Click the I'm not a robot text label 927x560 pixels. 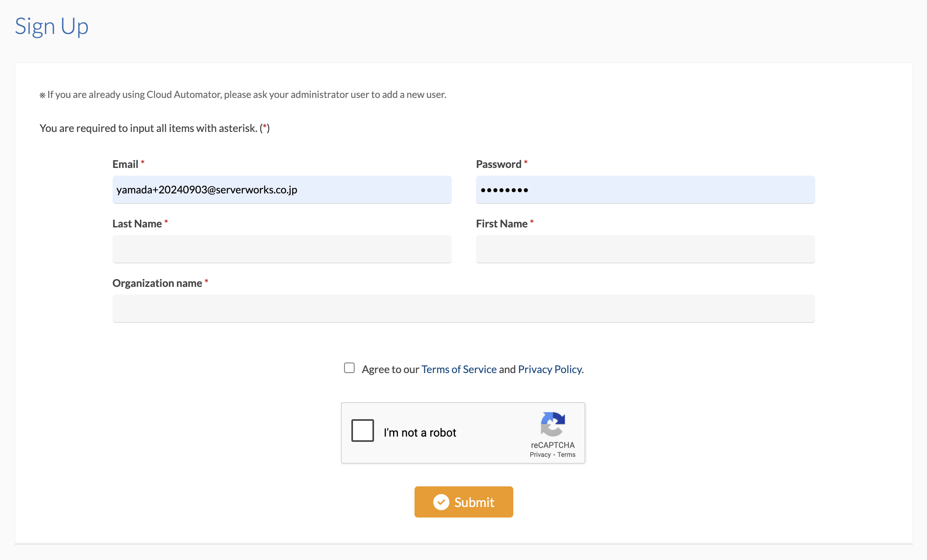coord(420,432)
